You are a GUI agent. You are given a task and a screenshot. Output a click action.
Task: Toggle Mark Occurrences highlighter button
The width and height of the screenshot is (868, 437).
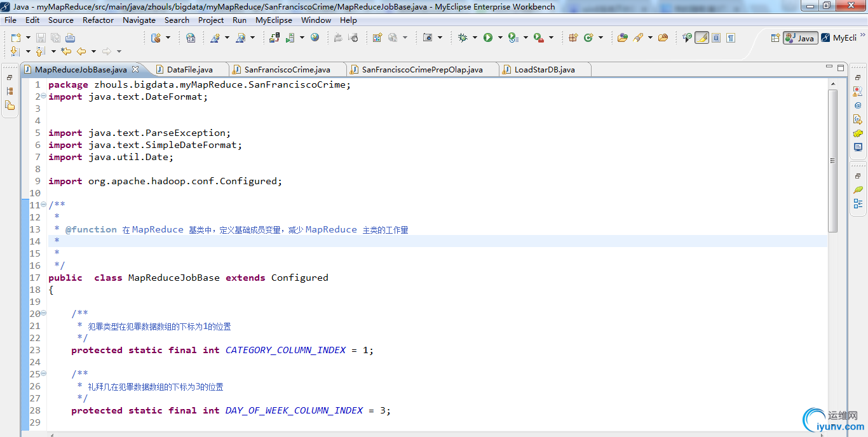(x=702, y=38)
